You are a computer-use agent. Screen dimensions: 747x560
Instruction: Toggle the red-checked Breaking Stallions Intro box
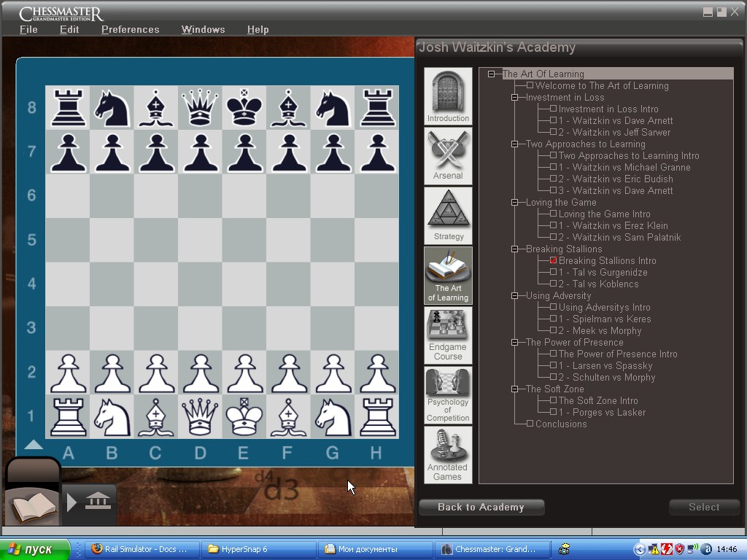point(553,260)
